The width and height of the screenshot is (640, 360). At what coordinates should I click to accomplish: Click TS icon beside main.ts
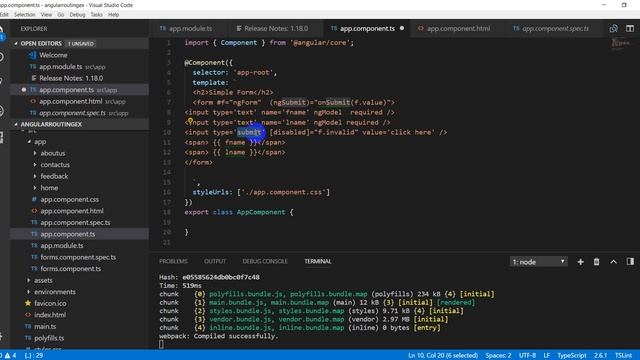(28, 326)
